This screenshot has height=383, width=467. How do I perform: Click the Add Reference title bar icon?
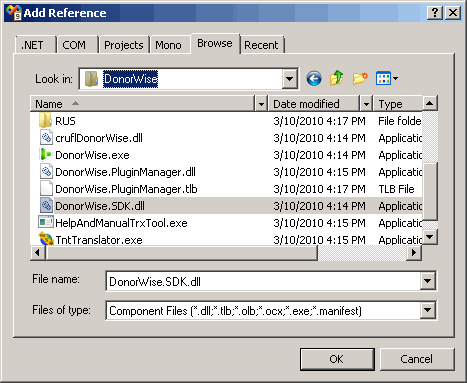pos(14,13)
